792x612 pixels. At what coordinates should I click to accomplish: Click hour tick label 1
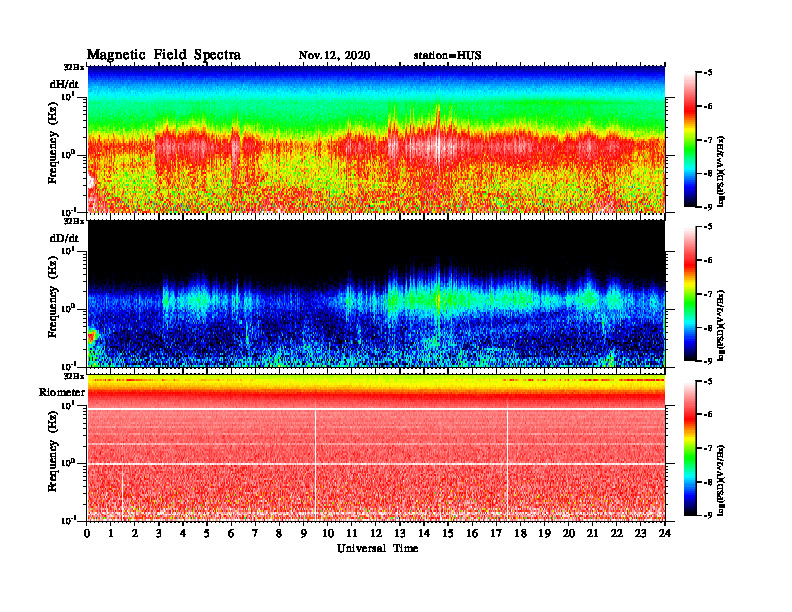click(111, 533)
